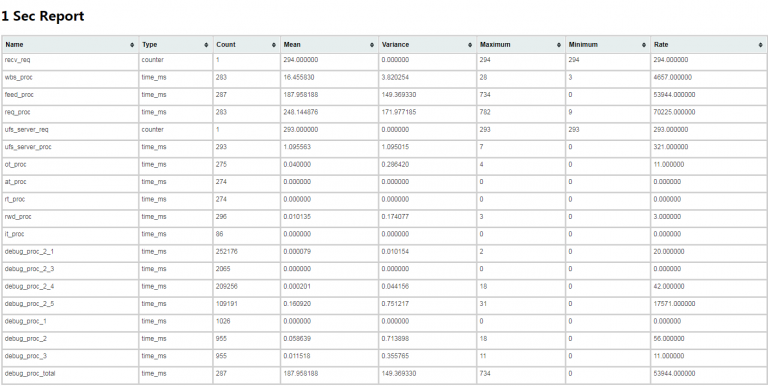
Task: Click variance value 0.713898
Action: [x=395, y=338]
